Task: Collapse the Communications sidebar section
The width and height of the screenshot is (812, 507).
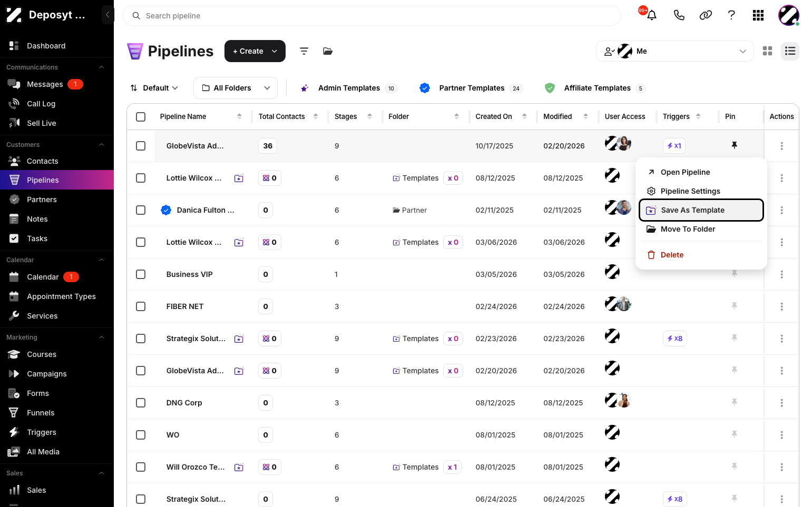Action: (x=102, y=67)
